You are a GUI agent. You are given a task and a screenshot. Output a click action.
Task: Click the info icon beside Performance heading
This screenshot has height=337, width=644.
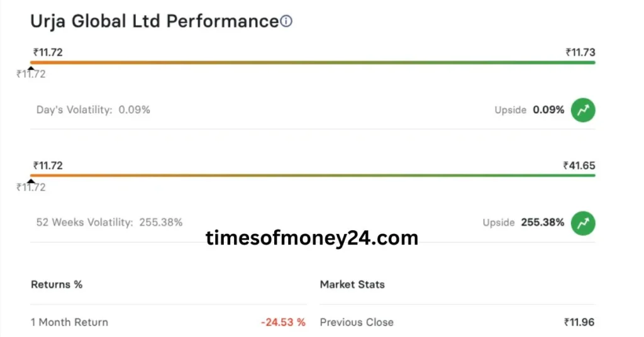pyautogui.click(x=286, y=21)
